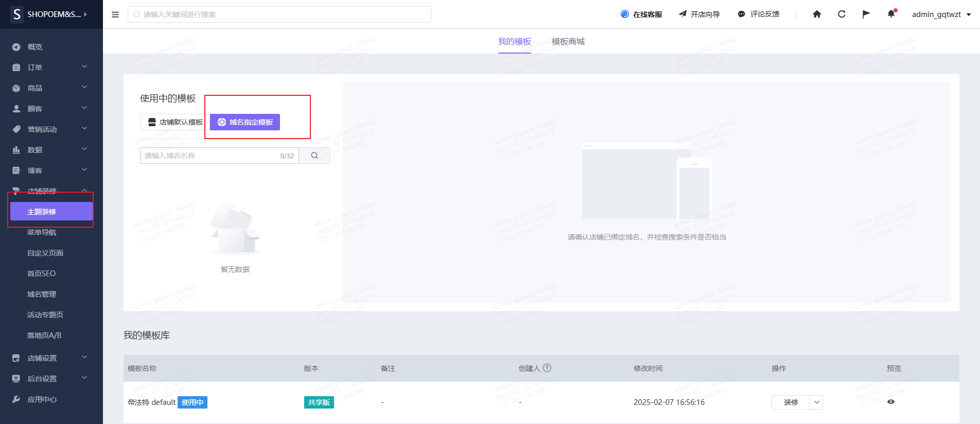Click the 店铺设置 store icon
980x424 pixels.
(x=16, y=358)
